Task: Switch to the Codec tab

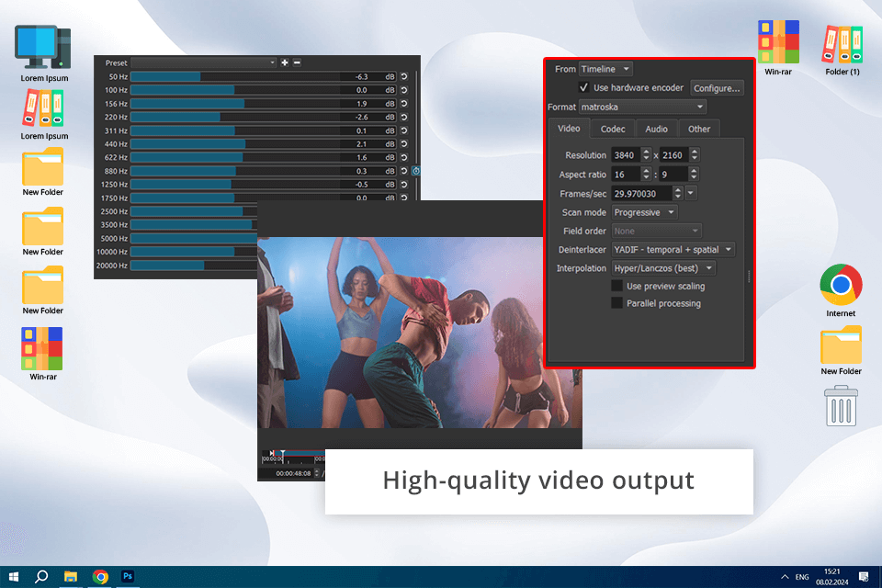Action: (613, 129)
